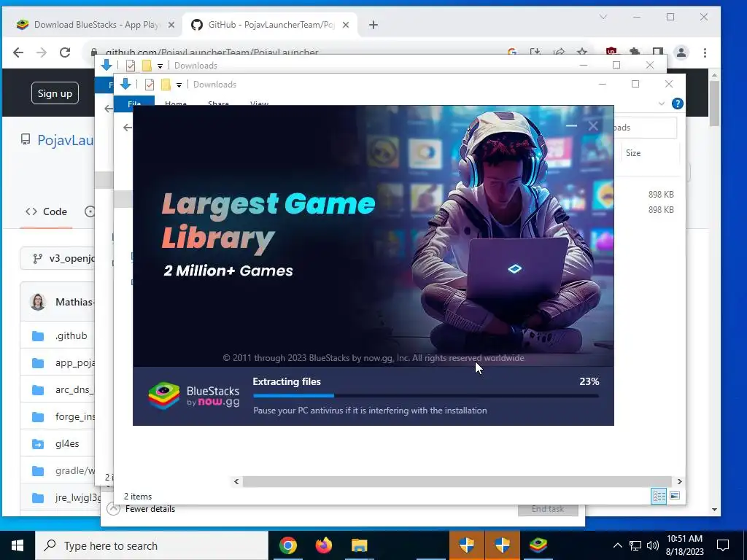Open the .github folder
Viewport: 747px width, 560px height.
(x=71, y=335)
